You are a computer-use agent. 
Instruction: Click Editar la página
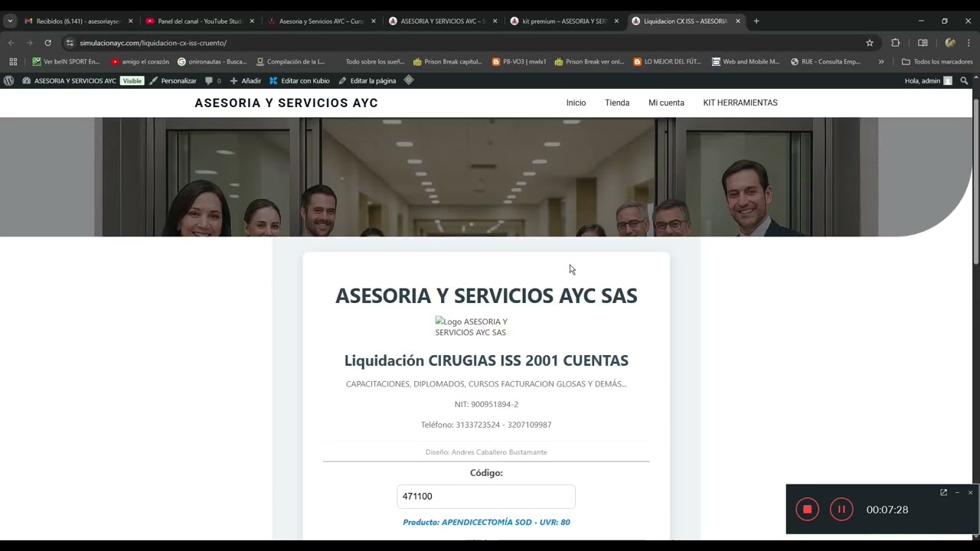pos(367,80)
